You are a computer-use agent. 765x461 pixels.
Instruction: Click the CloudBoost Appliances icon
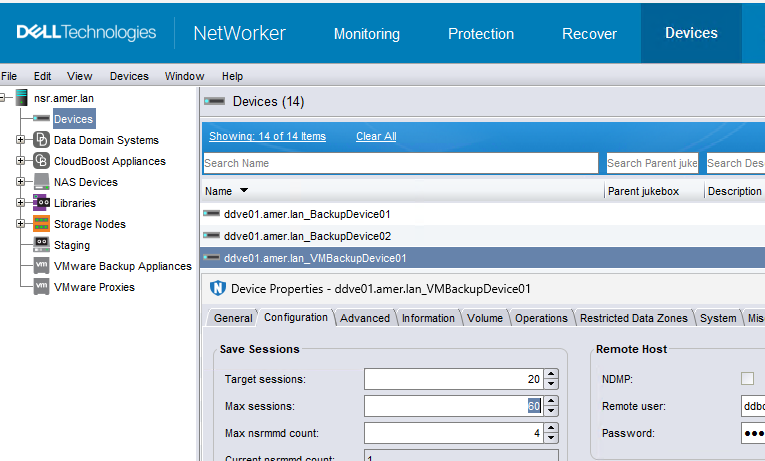41,161
